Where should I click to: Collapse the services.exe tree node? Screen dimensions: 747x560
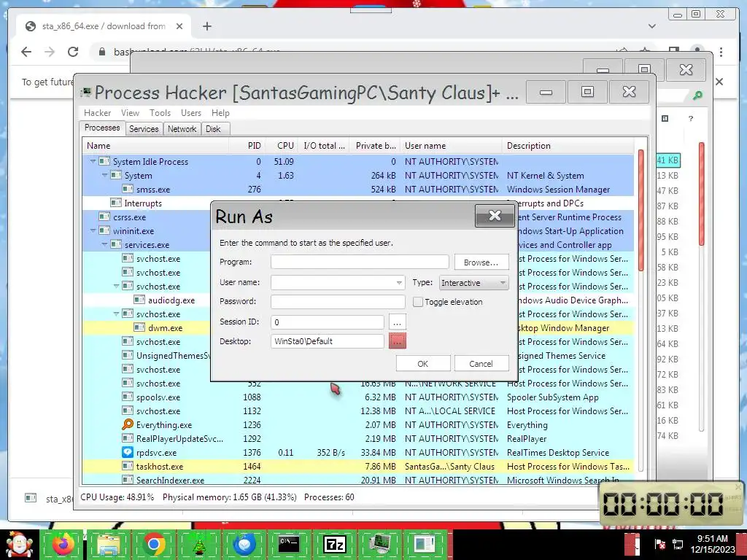click(x=104, y=244)
